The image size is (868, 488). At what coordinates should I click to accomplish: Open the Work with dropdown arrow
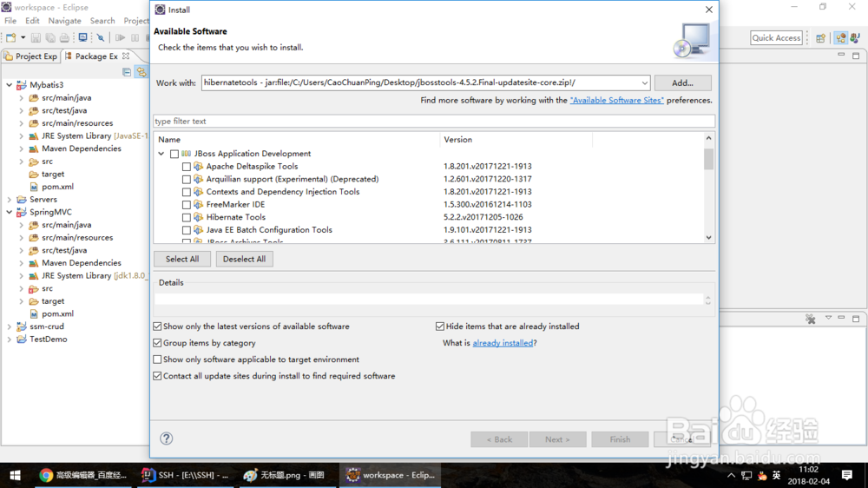(644, 83)
